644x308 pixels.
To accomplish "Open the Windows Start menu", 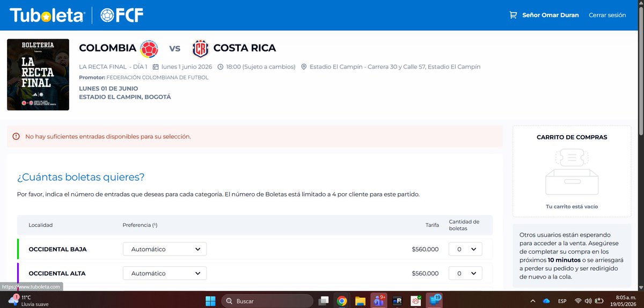I will point(210,300).
